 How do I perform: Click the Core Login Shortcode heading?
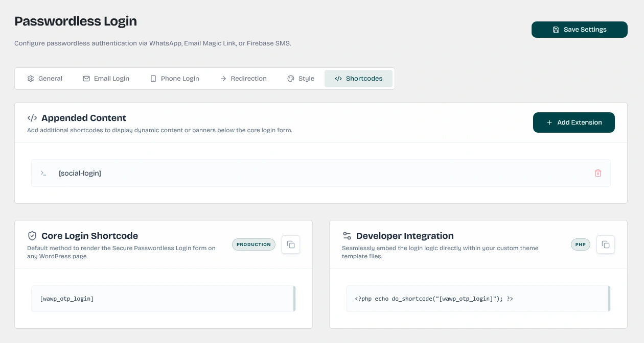(89, 236)
